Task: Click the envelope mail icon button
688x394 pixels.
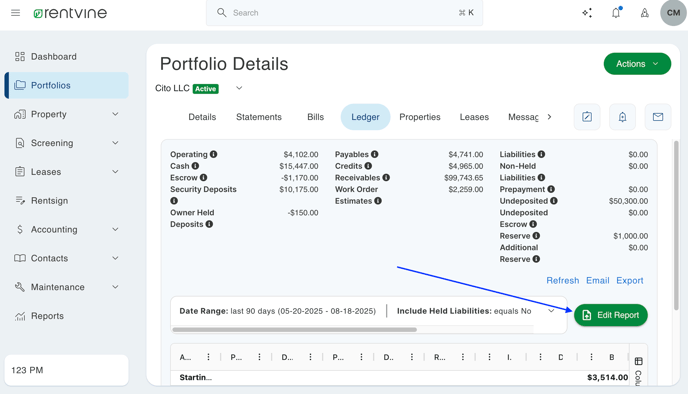Action: pyautogui.click(x=657, y=117)
